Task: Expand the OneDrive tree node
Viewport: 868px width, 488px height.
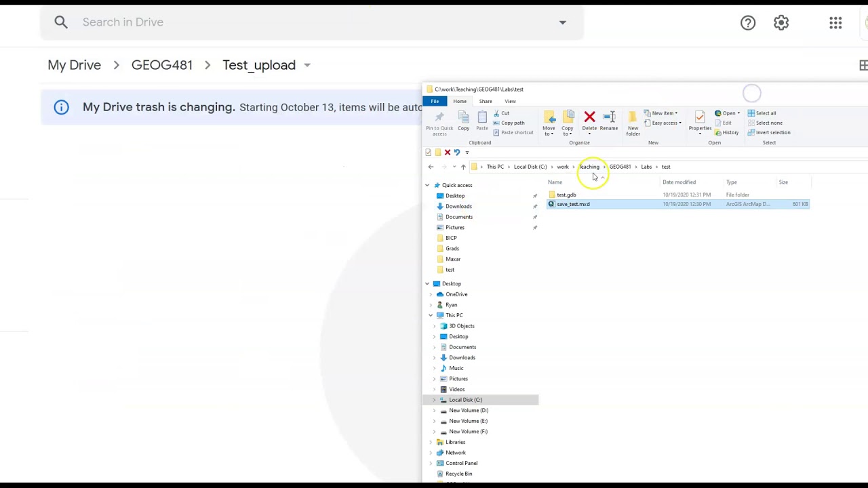Action: [x=431, y=294]
